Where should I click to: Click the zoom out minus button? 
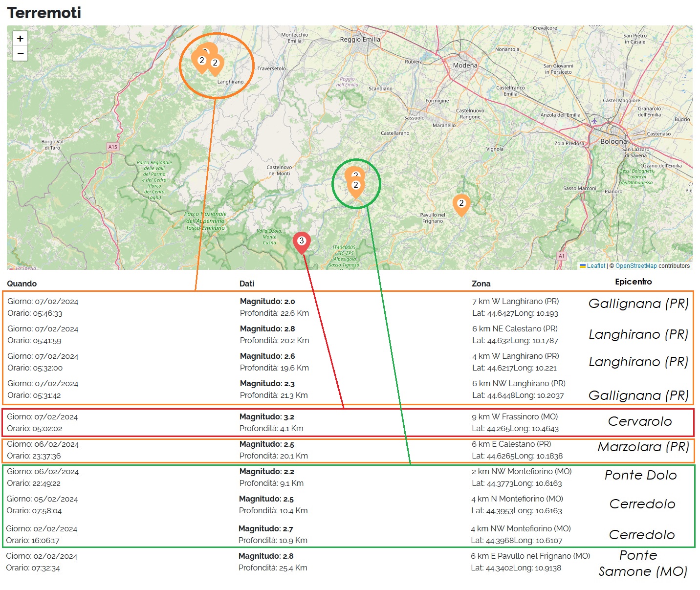point(20,53)
